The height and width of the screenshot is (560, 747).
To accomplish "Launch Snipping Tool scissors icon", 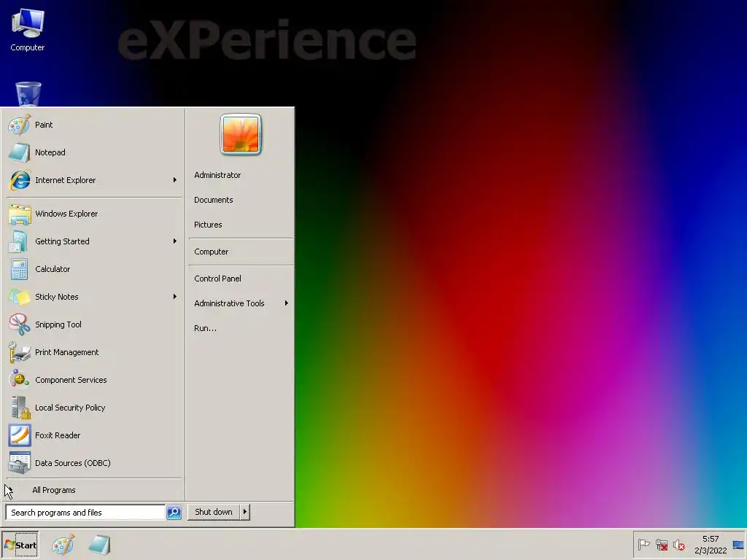I will point(19,324).
